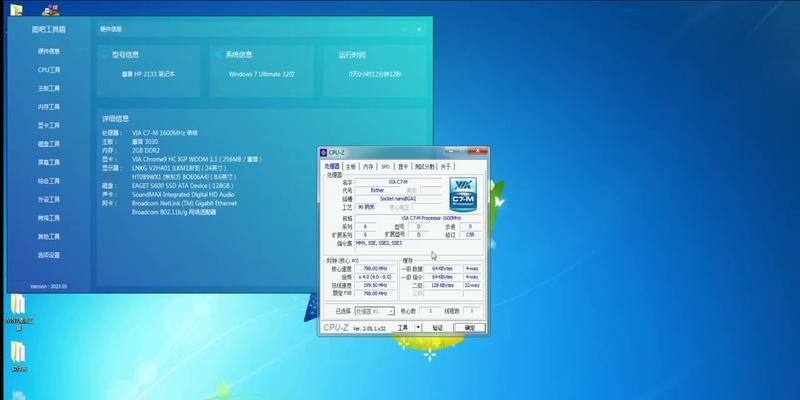800x400 pixels.
Task: Expand the 工具 dropdown arrow in CPU-Z
Action: (418, 328)
